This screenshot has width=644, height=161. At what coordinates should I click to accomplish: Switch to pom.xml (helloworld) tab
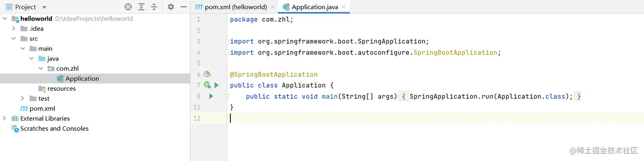click(236, 7)
